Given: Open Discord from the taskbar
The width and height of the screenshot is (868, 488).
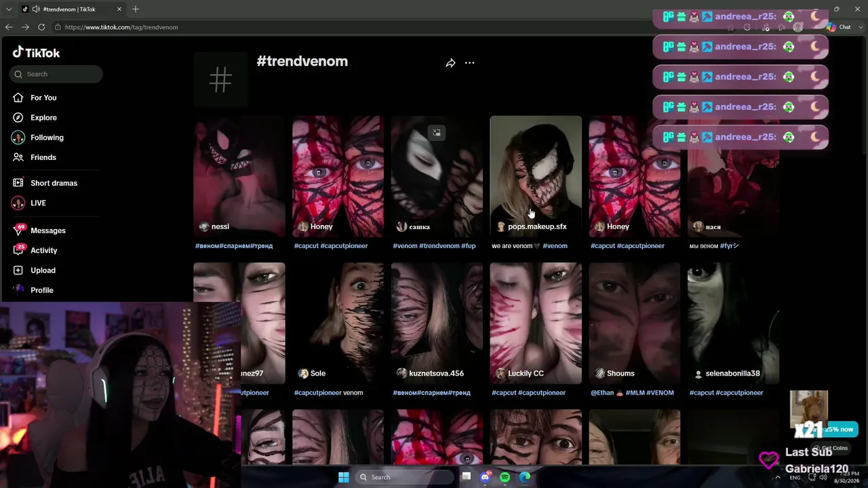Looking at the screenshot, I should 486,477.
